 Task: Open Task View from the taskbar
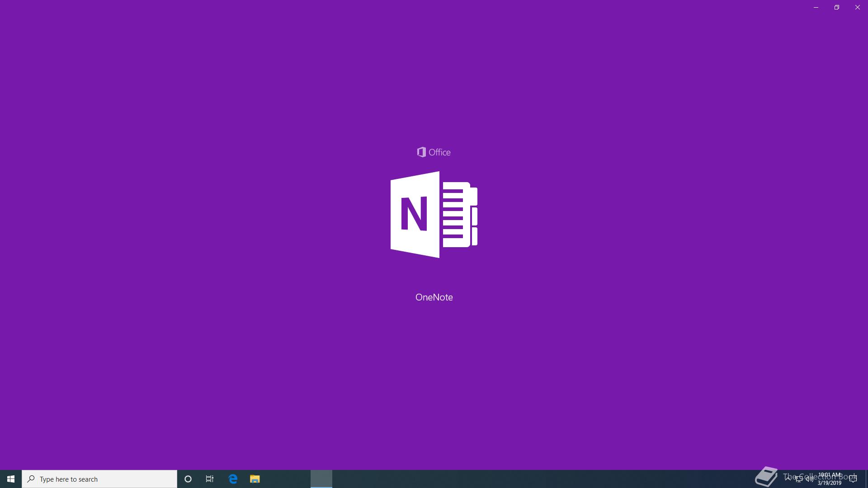tap(210, 479)
